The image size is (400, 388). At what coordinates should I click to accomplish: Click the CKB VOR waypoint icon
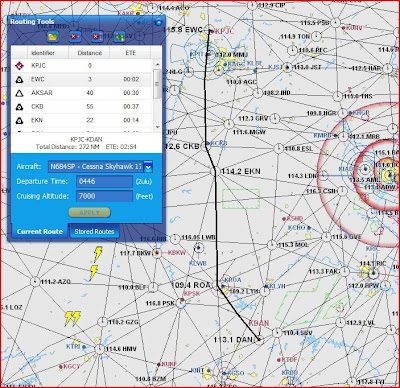point(19,107)
